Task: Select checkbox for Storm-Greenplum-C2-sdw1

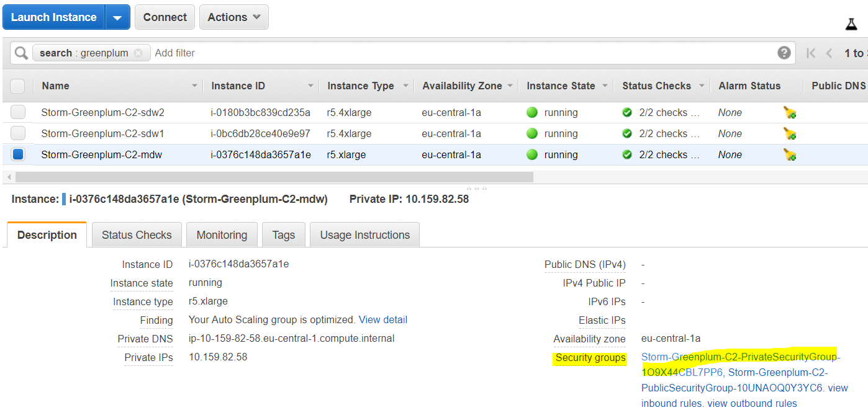Action: point(18,133)
